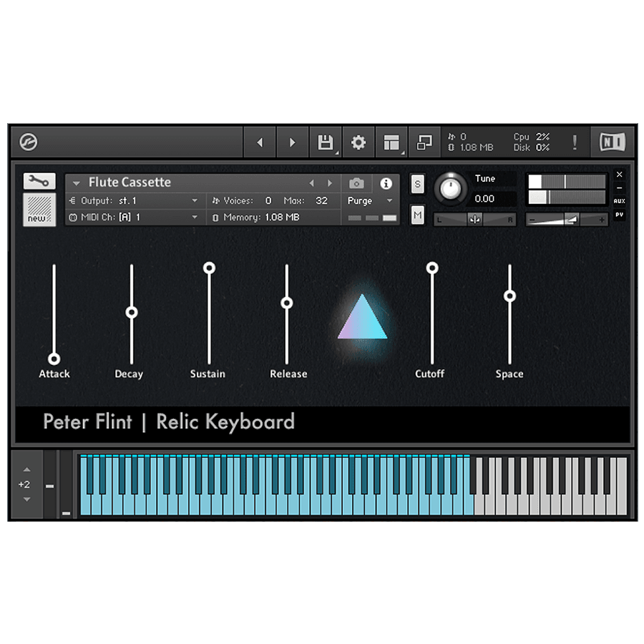Open the save (floppy disk) menu
The image size is (644, 644).
pyautogui.click(x=326, y=142)
